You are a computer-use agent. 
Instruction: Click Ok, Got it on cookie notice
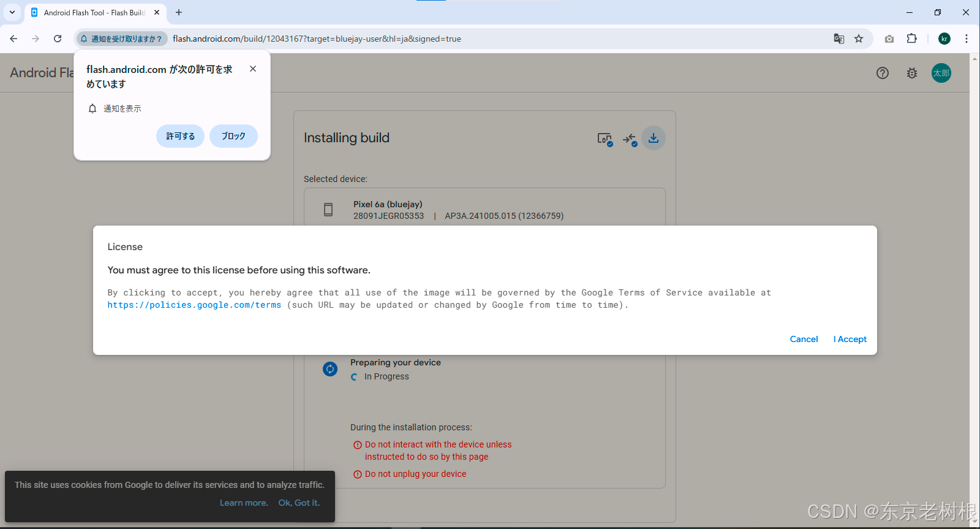pyautogui.click(x=299, y=503)
